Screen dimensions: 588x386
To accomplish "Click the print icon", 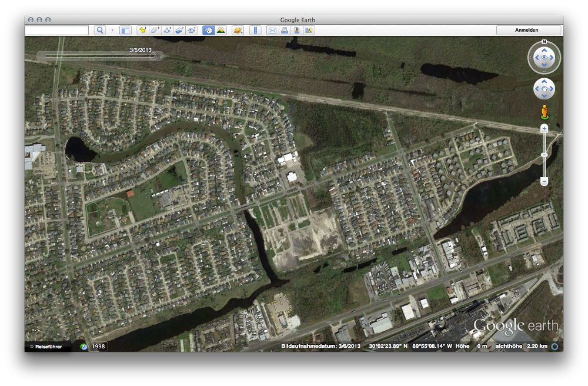I will (x=285, y=30).
